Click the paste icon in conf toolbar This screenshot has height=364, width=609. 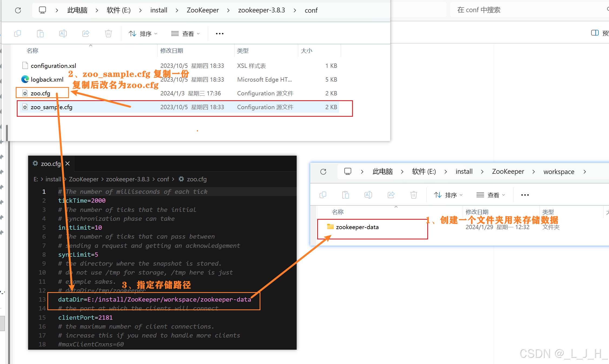(40, 34)
